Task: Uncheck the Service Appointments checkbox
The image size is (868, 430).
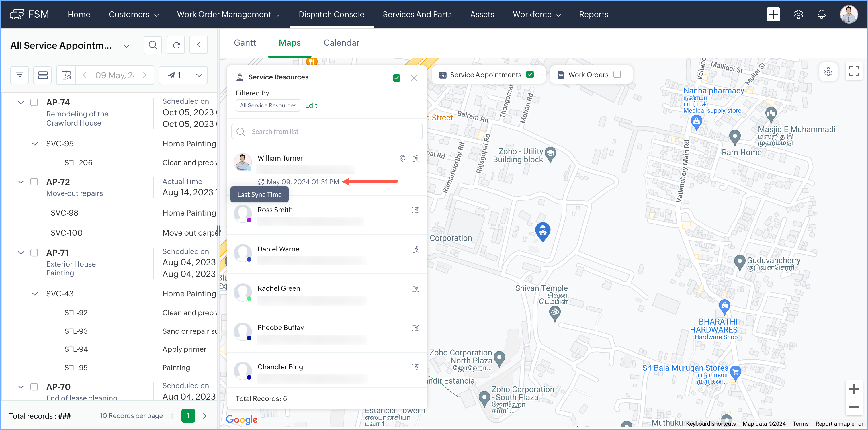Action: tap(530, 74)
